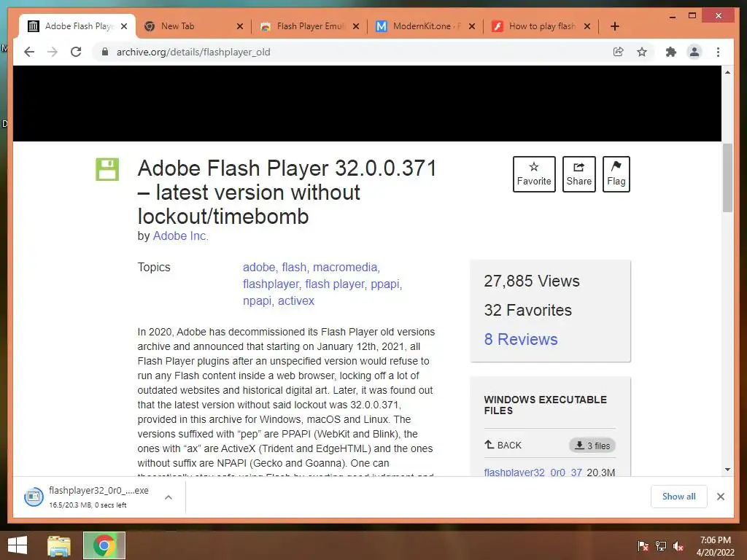Open the network tray icon
This screenshot has height=560, width=747.
click(x=661, y=546)
